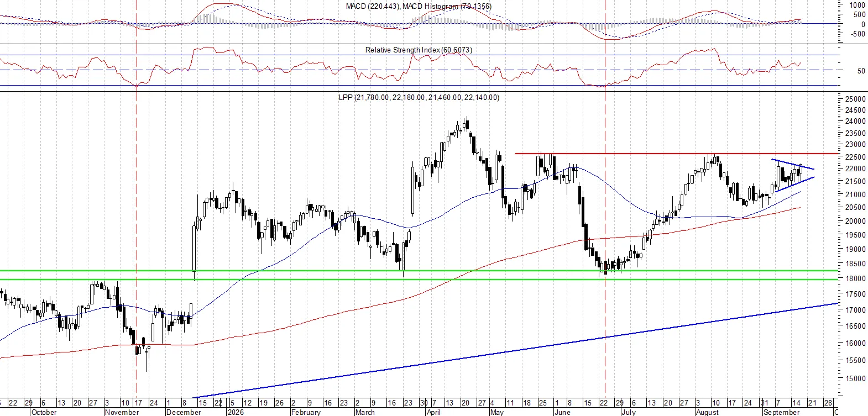Screen dimensions: 868x416
Task: Click the August label on the time axis
Action: coord(707,412)
